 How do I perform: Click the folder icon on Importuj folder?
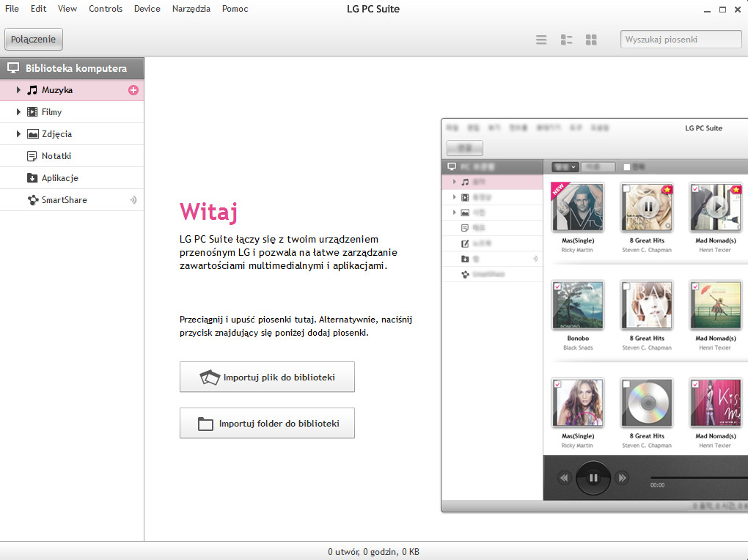tap(205, 424)
